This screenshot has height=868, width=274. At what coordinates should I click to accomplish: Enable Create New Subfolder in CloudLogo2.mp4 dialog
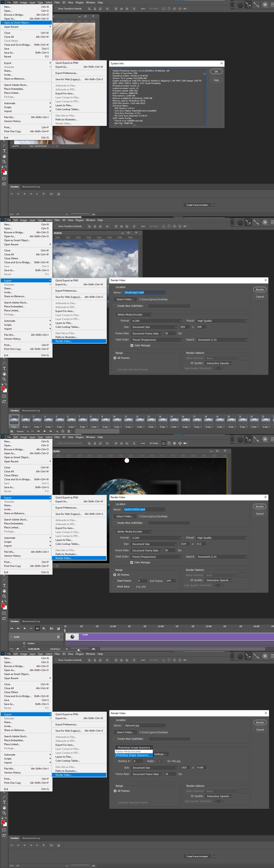tap(115, 306)
